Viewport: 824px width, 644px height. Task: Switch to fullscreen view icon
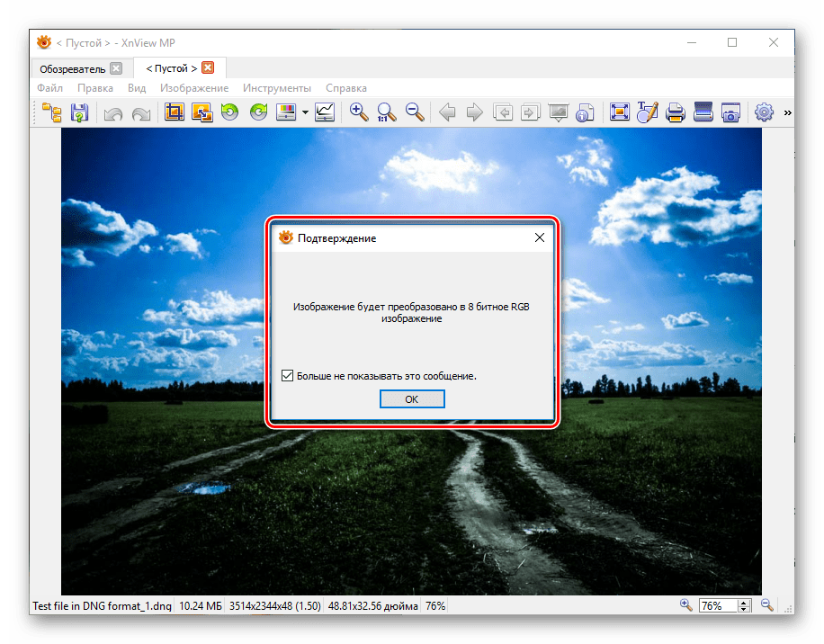click(620, 112)
